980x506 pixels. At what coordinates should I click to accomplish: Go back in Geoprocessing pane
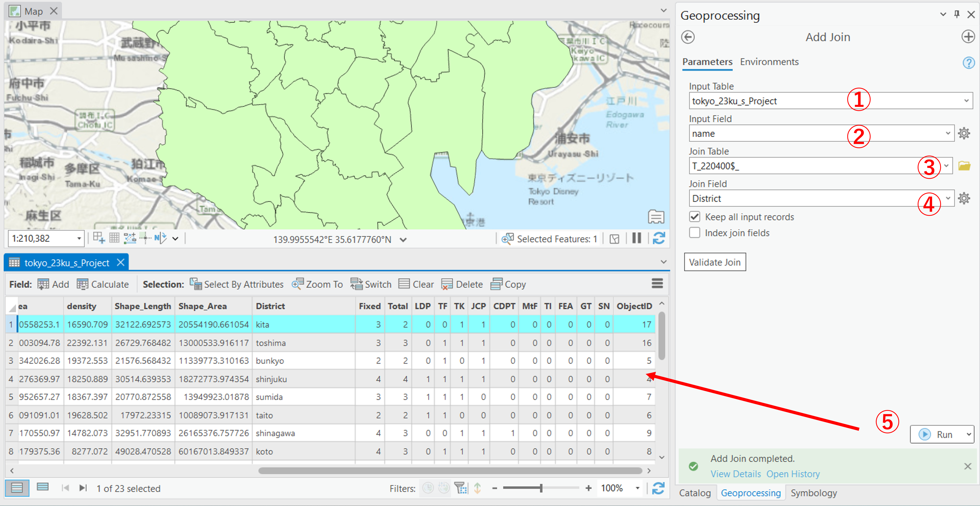coord(687,37)
